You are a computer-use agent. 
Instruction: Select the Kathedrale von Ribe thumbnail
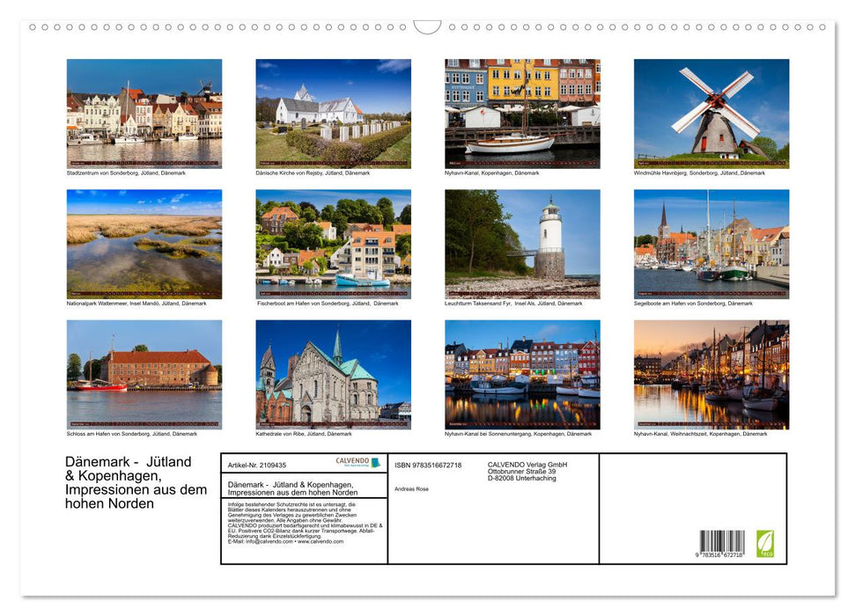(x=333, y=373)
